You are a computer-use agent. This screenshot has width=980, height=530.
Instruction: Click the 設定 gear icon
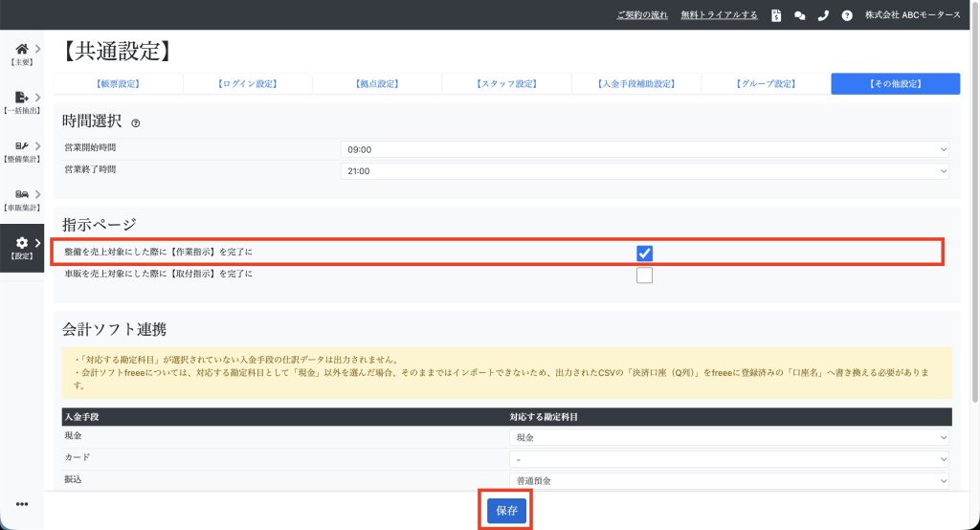22,245
